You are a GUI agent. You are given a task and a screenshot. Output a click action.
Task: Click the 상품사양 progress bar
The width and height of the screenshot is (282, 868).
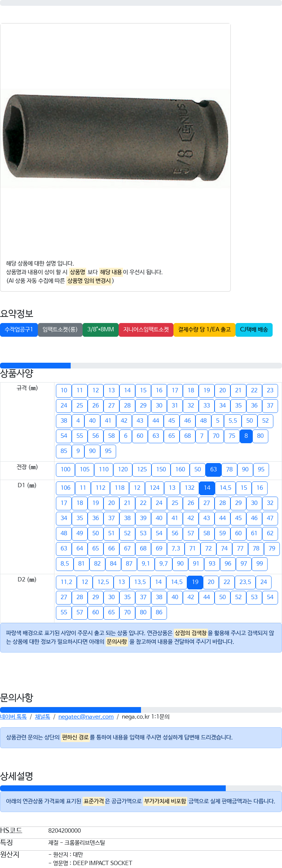click(x=141, y=366)
